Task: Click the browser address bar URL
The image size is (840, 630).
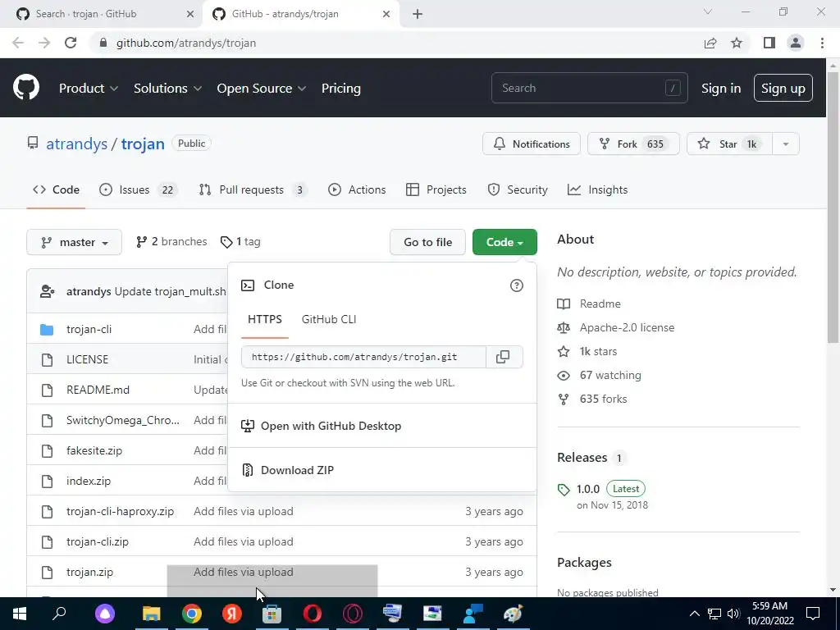Action: [x=186, y=43]
